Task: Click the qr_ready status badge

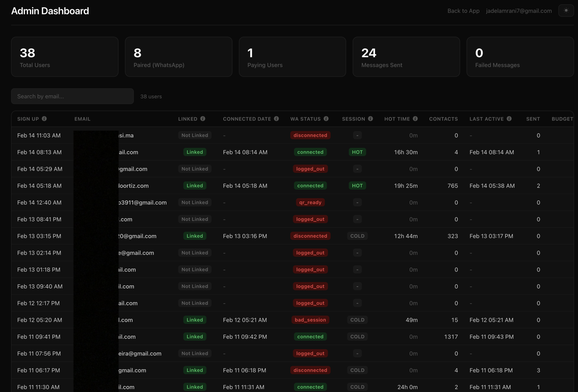Action: click(310, 202)
